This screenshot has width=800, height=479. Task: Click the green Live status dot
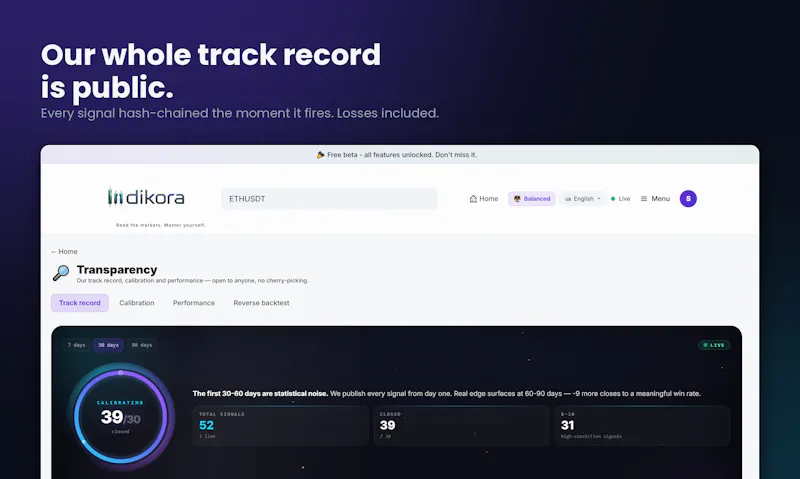613,198
